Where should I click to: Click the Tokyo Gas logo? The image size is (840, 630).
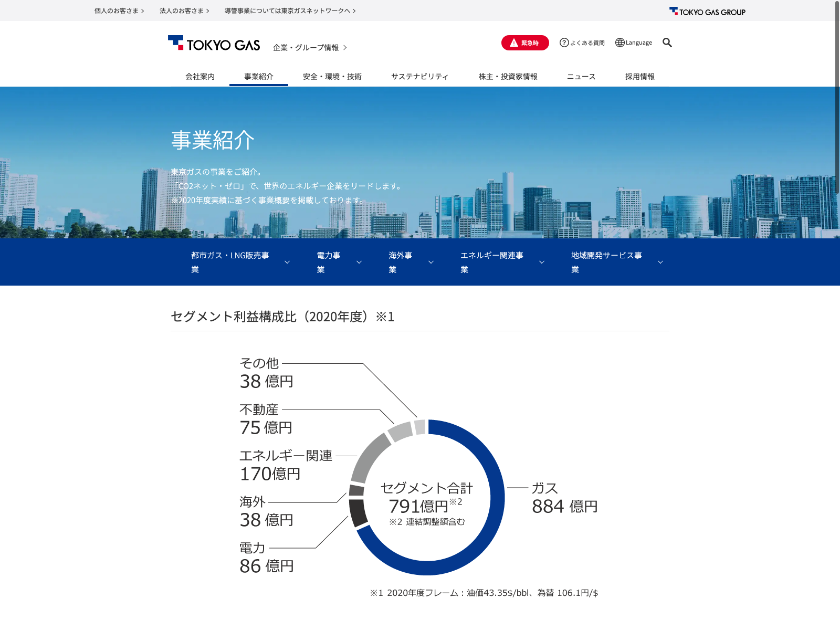click(214, 44)
